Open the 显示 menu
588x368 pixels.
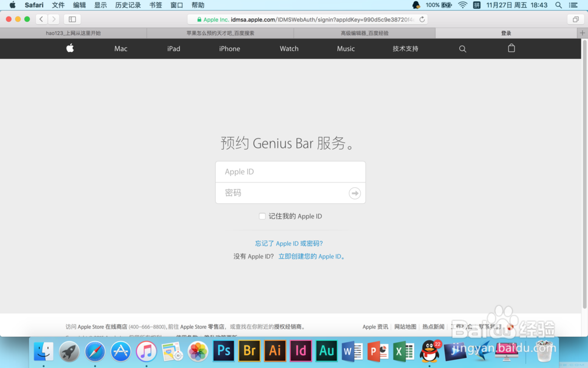point(101,5)
